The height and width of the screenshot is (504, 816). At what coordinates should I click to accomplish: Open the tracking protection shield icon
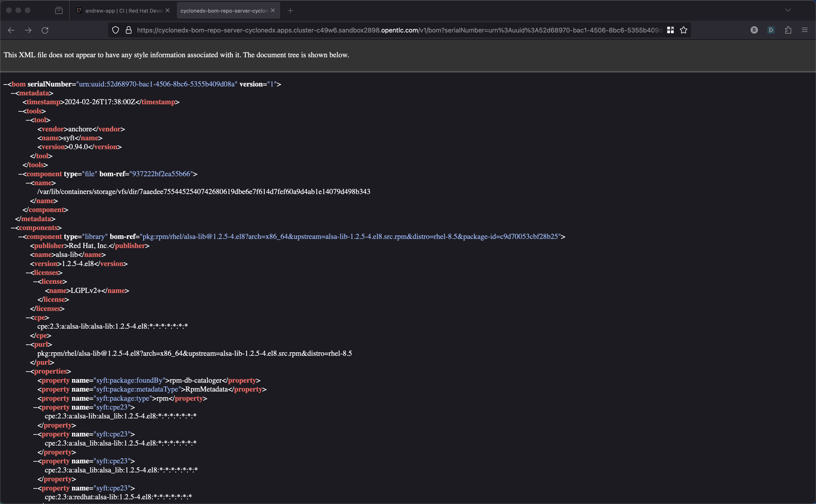pyautogui.click(x=115, y=30)
